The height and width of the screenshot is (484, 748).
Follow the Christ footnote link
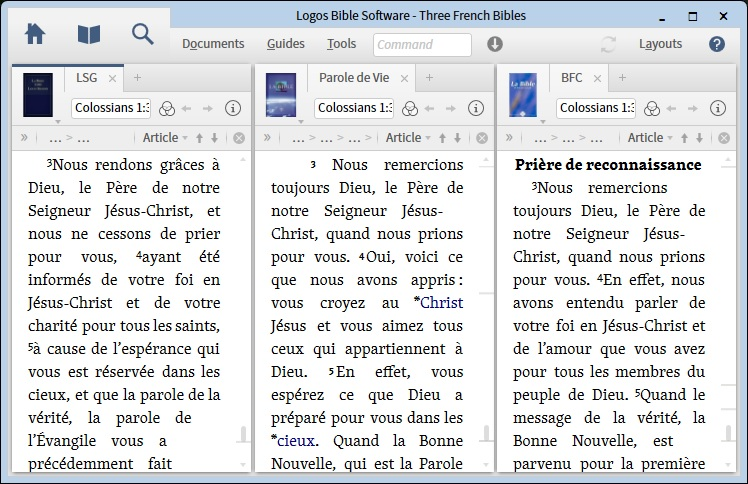[x=441, y=302]
